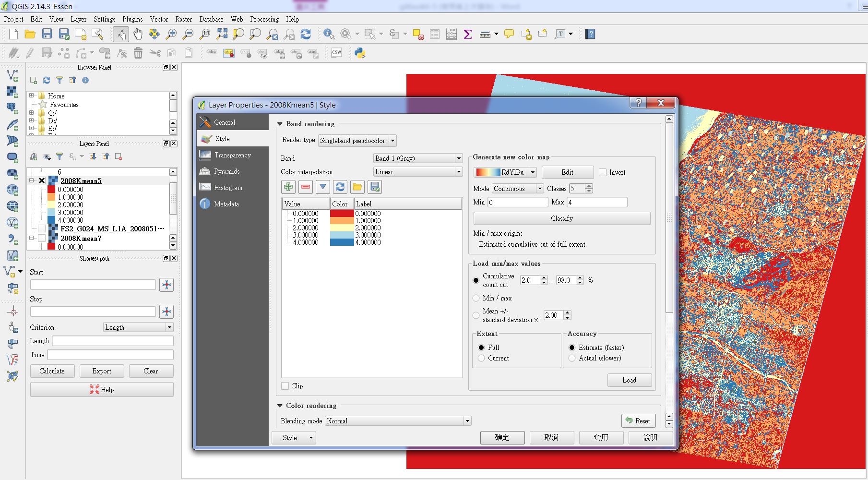Click the Min value input field
Screen dimensions: 868x480
[518, 202]
